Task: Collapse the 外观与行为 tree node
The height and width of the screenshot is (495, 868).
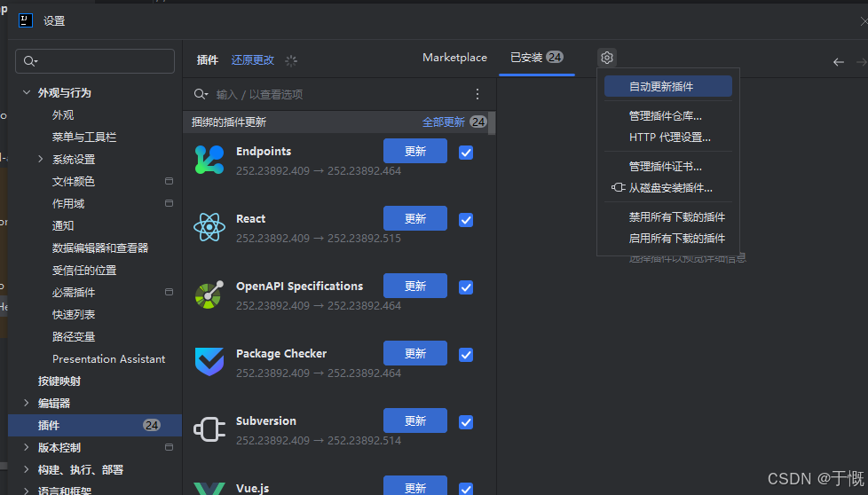Action: 26,92
